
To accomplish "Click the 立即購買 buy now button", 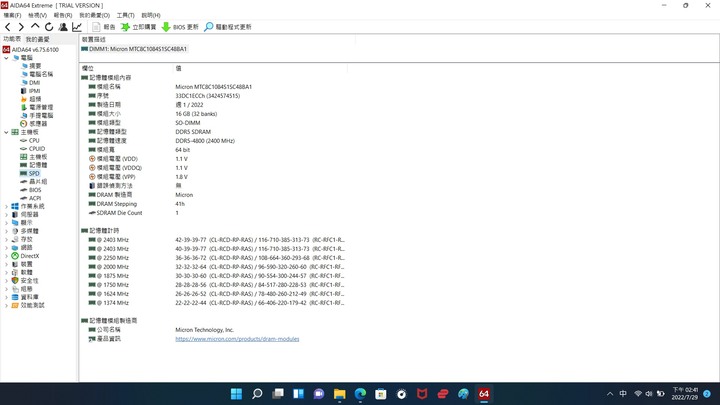I will 139,27.
